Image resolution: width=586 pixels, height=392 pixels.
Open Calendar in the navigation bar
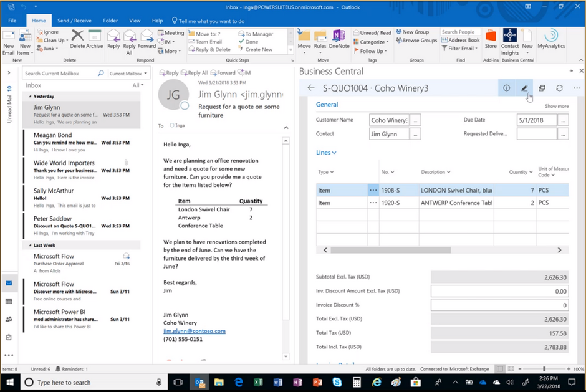coord(9,301)
